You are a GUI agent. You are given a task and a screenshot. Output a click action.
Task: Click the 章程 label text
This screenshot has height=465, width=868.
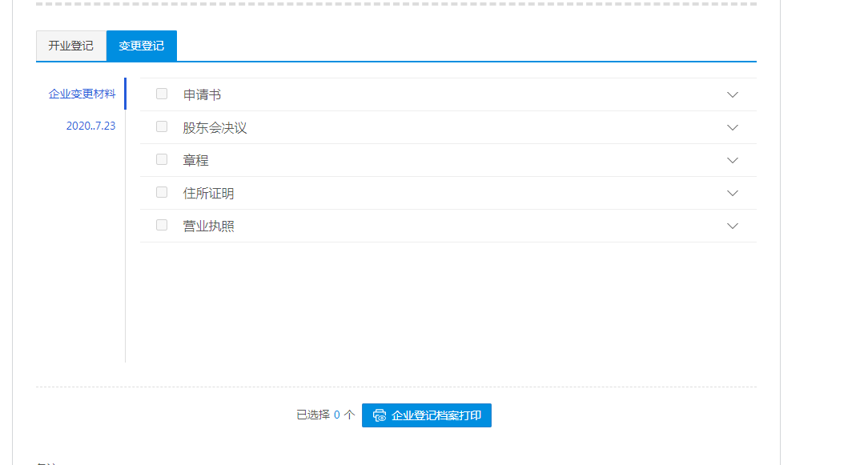196,161
